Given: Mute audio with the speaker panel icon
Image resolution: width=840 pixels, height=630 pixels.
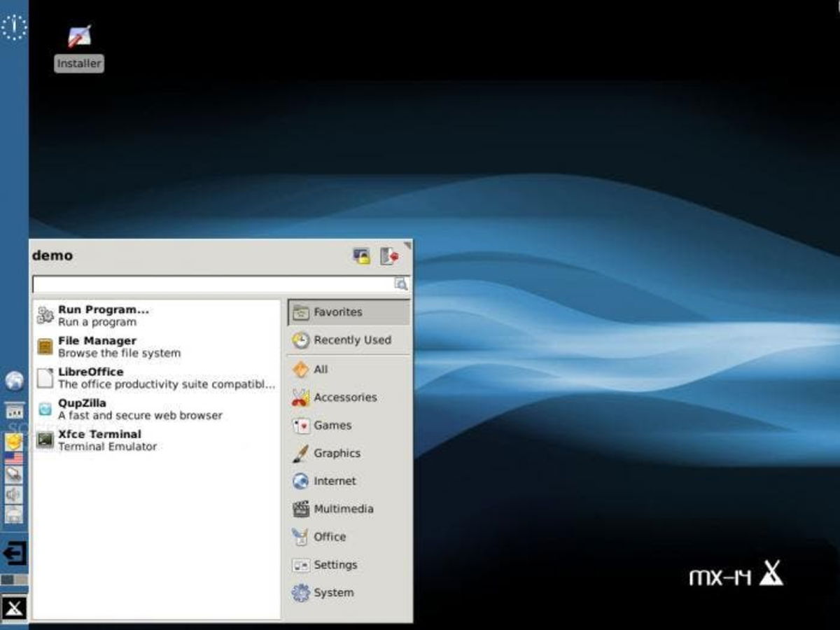Looking at the screenshot, I should (13, 494).
